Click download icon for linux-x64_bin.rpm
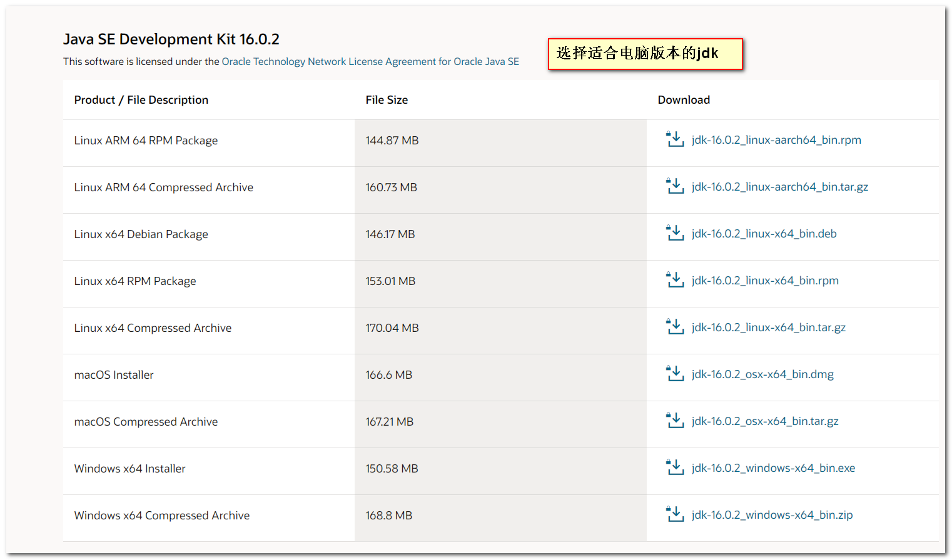Screen dimensions: 952x560 675,280
